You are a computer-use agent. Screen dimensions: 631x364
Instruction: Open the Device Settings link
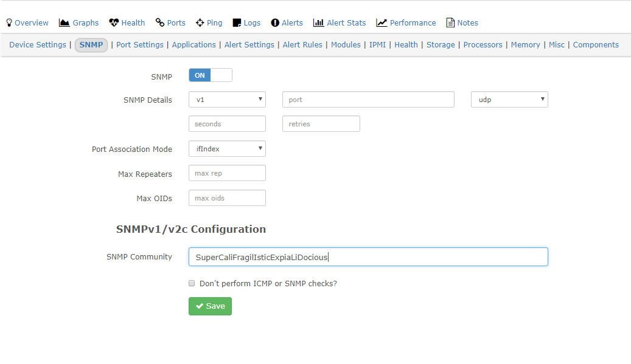coord(38,44)
